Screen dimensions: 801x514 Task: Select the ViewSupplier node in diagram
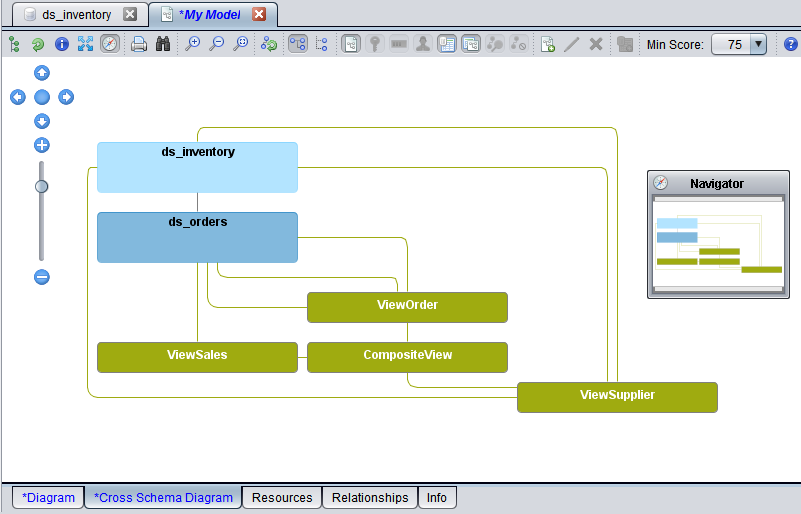(617, 396)
